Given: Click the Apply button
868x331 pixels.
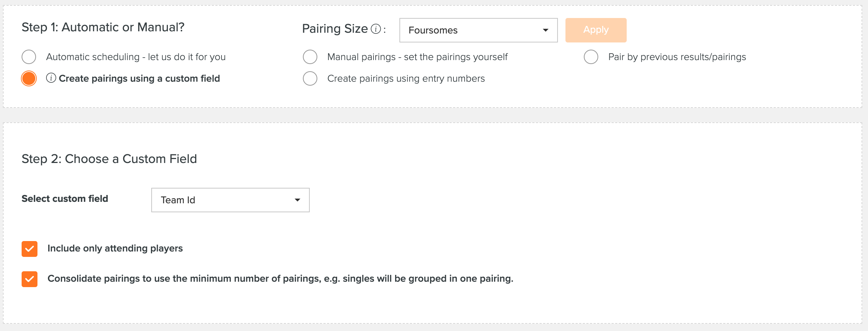Looking at the screenshot, I should pos(596,30).
